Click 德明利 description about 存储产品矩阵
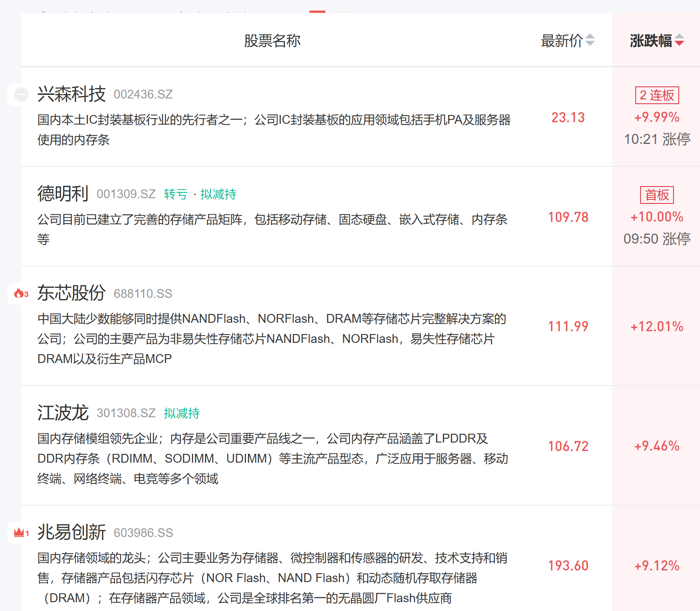This screenshot has height=611, width=700. (x=272, y=229)
